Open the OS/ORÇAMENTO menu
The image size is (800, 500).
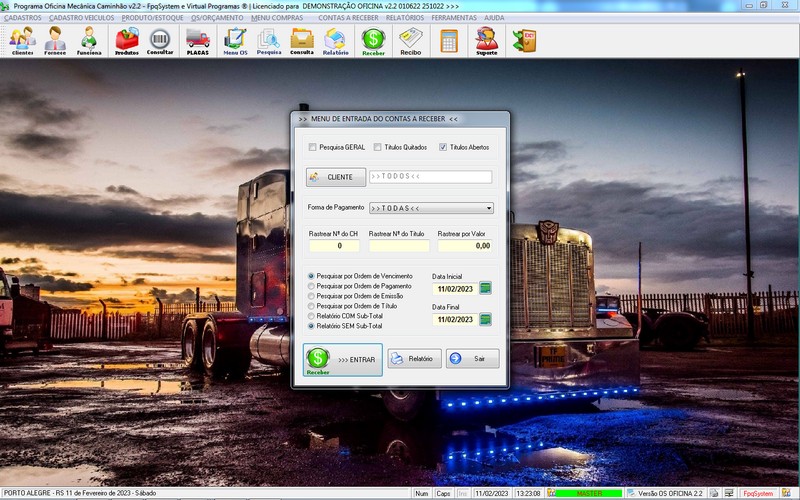[217, 18]
